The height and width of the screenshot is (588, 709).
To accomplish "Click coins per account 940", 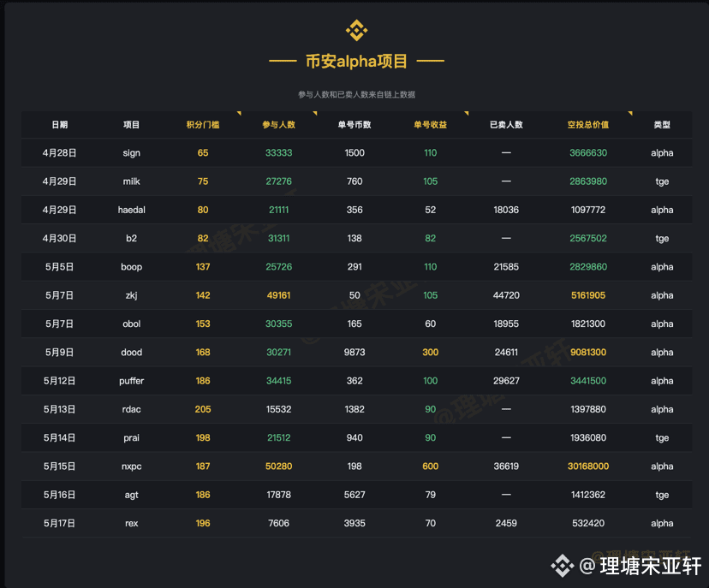I will [x=354, y=437].
